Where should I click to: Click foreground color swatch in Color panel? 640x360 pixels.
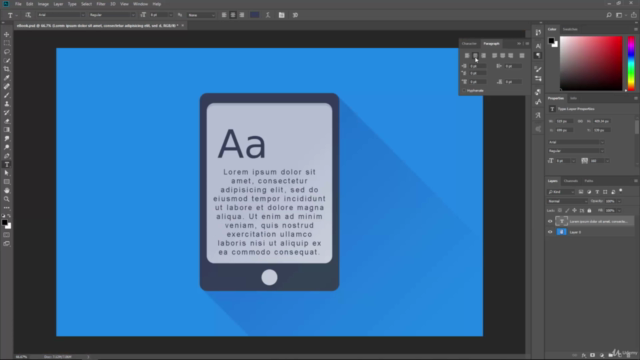[x=551, y=40]
